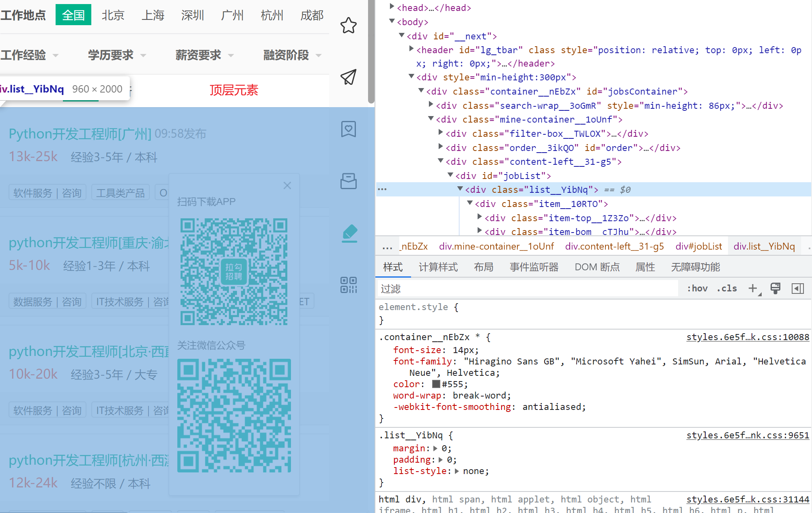
Task: Select div#jobList in breadcrumb
Action: pos(699,247)
